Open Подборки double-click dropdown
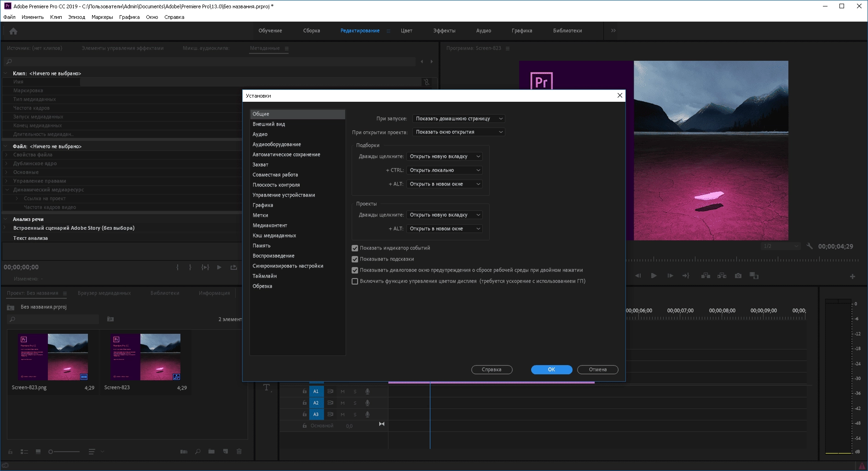The image size is (868, 471). click(445, 157)
